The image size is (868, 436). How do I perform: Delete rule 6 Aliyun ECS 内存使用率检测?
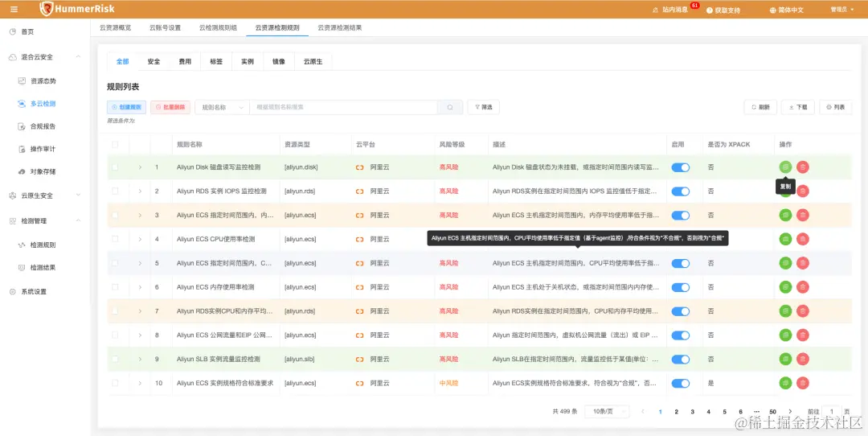803,287
